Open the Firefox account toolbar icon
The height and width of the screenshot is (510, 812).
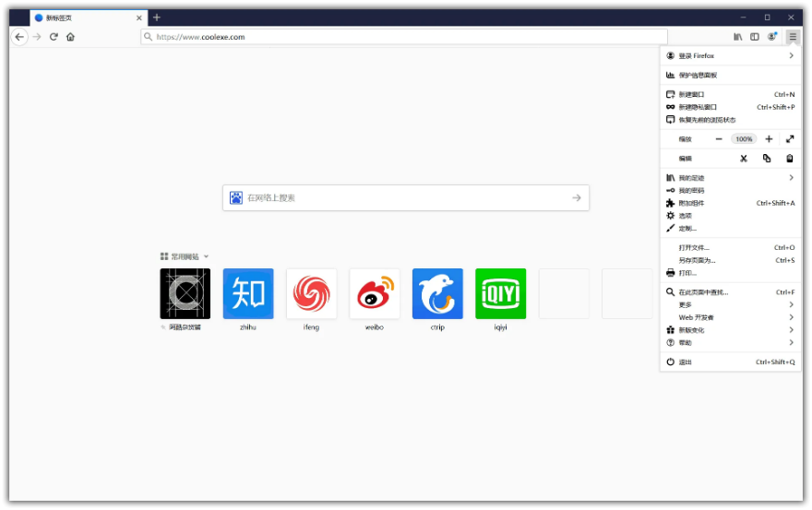coord(772,37)
